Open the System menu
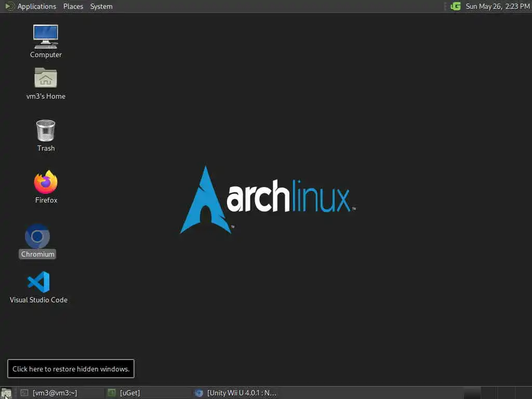The width and height of the screenshot is (532, 399). click(101, 6)
